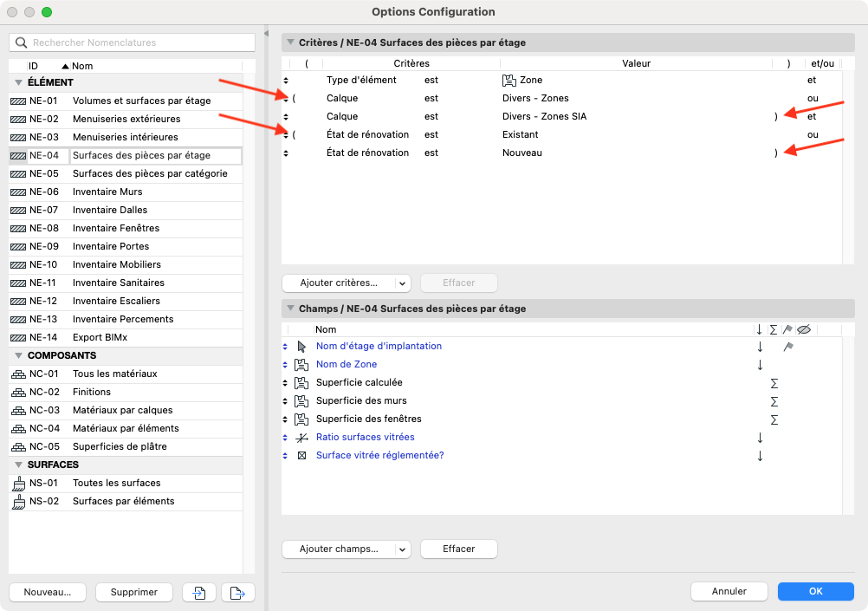The height and width of the screenshot is (611, 868).
Task: Select NE-09 Inventaire Portes
Action: [126, 246]
